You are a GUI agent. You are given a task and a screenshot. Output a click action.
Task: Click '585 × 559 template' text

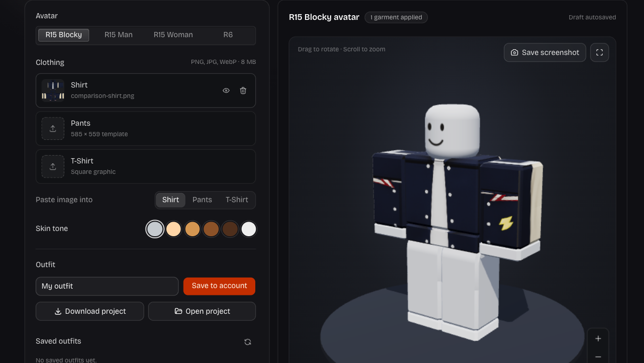click(99, 134)
